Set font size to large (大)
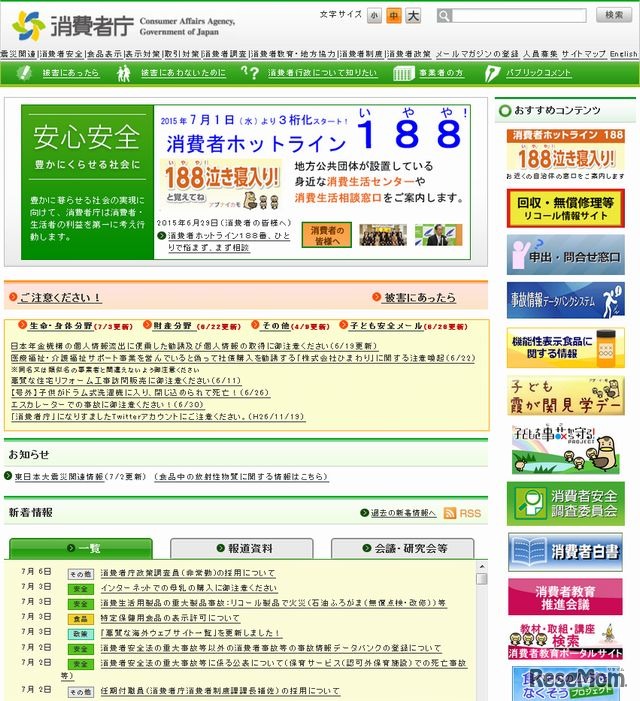Screen dimensions: 640x701 coord(413,16)
